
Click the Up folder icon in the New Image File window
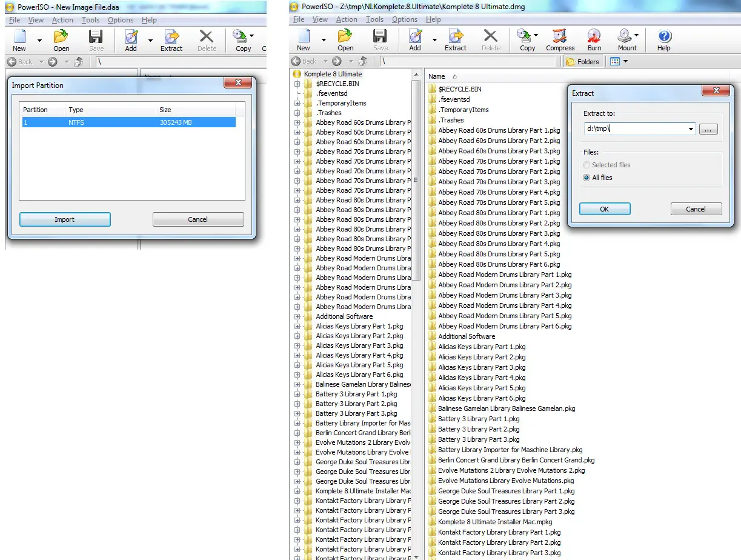click(x=79, y=61)
